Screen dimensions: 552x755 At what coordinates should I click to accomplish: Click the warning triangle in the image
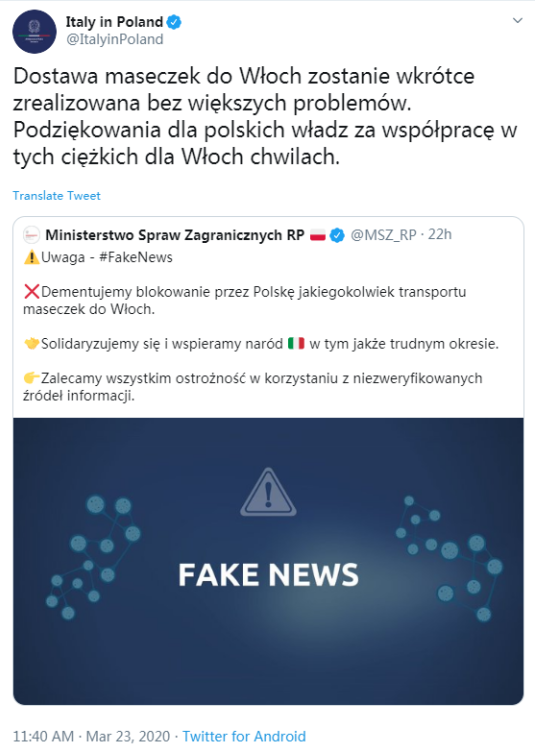pos(268,492)
